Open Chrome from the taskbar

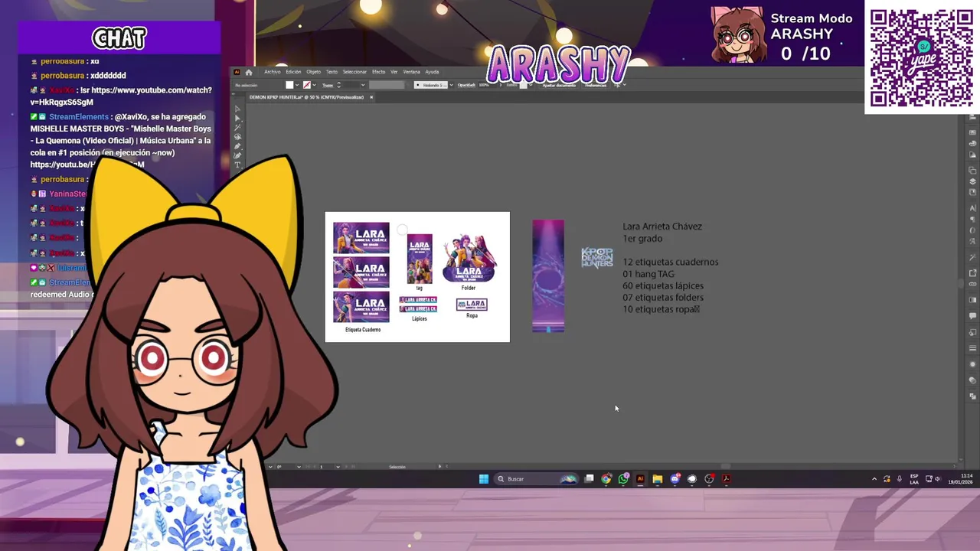606,479
